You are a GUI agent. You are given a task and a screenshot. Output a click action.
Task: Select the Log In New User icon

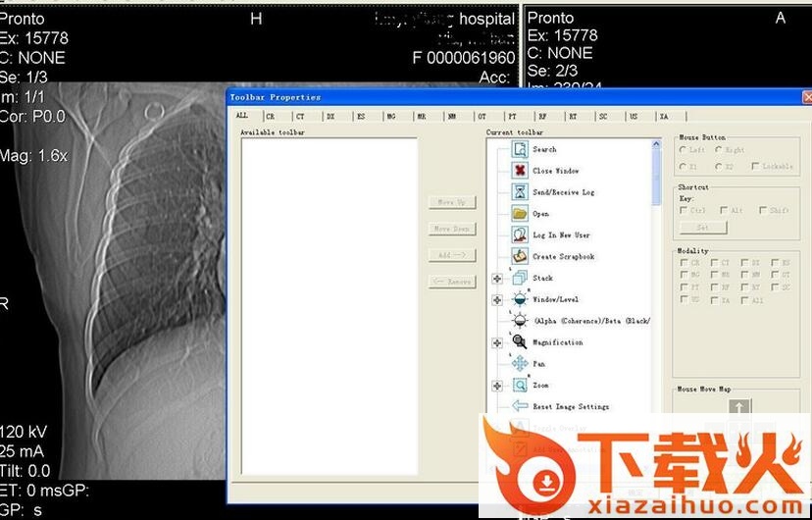tap(520, 235)
